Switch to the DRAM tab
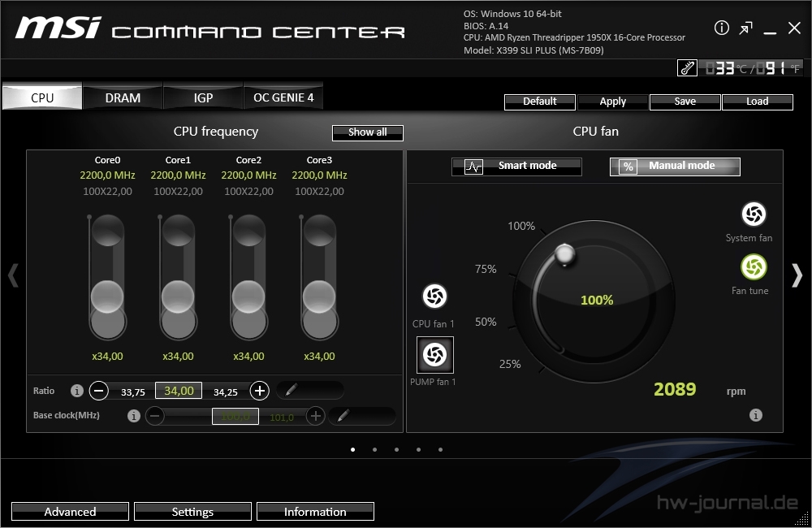 [x=123, y=97]
